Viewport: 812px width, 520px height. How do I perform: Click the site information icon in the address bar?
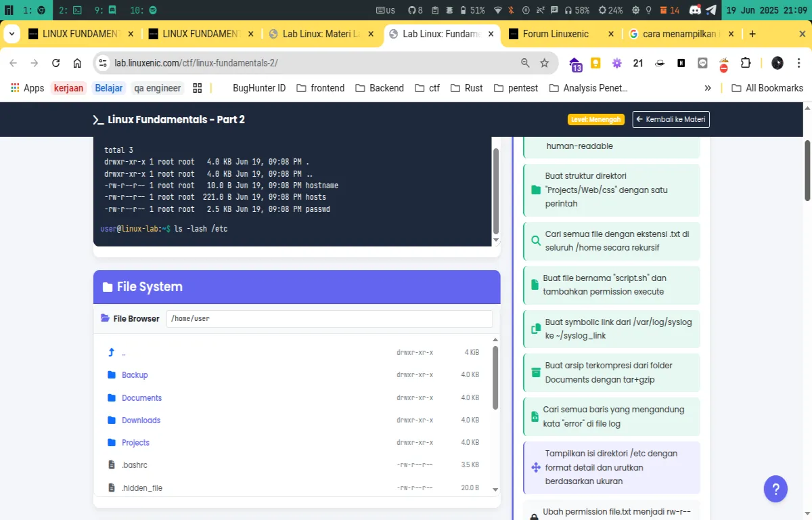coord(103,63)
